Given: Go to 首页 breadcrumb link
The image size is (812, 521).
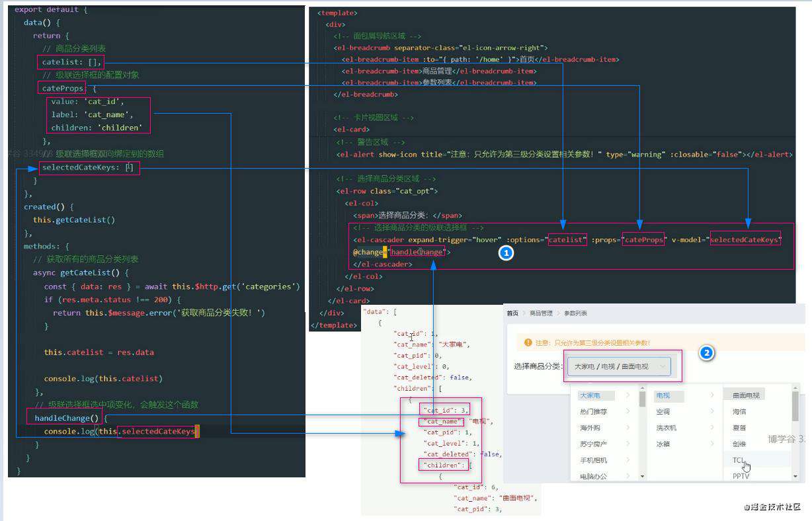Looking at the screenshot, I should point(512,313).
